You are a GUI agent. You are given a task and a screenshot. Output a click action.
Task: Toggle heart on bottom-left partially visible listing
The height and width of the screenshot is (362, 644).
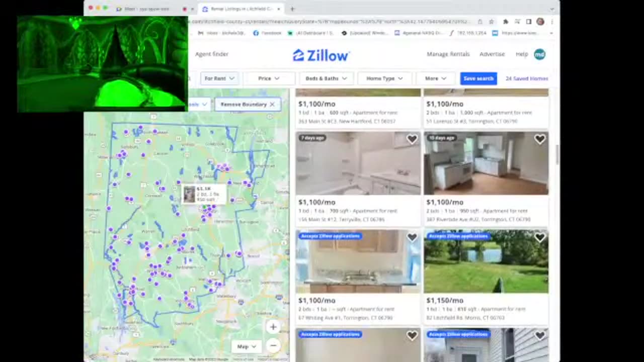pyautogui.click(x=412, y=335)
